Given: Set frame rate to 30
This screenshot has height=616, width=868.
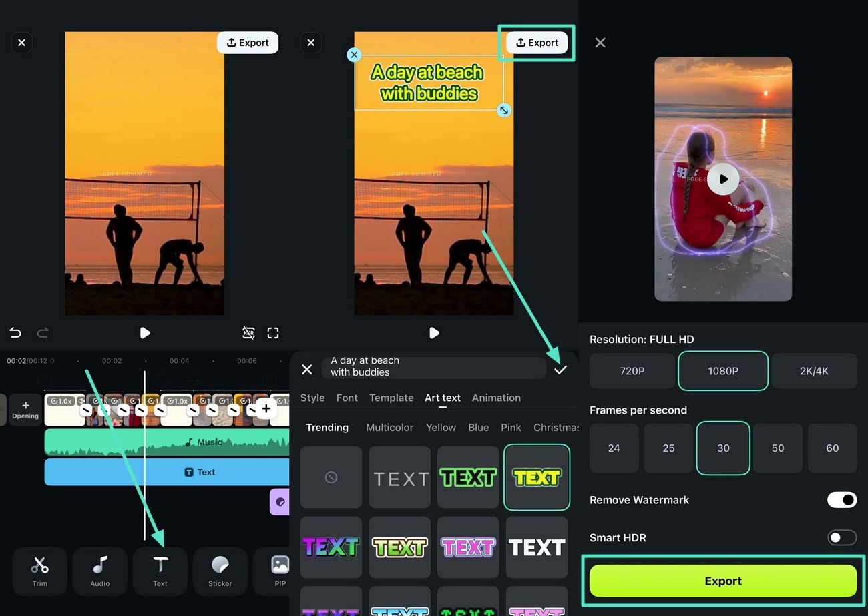Looking at the screenshot, I should pyautogui.click(x=723, y=448).
